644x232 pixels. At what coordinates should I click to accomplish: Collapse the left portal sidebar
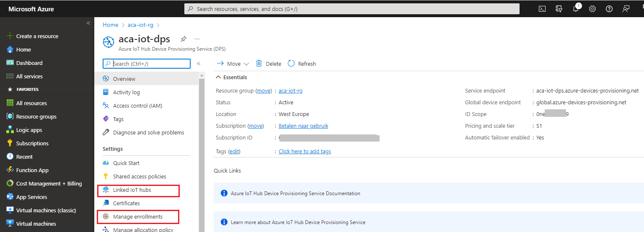(88, 23)
